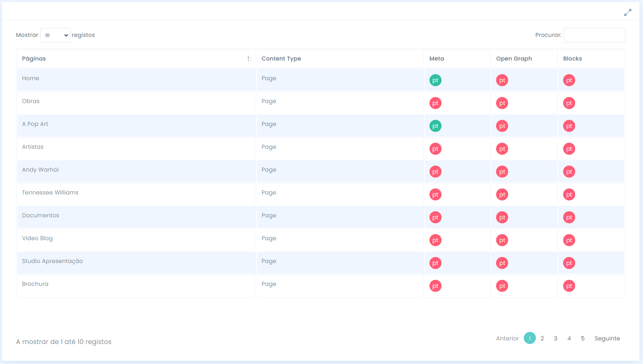
Task: Click the pt Open Graph badge for Obras
Action: coord(502,103)
